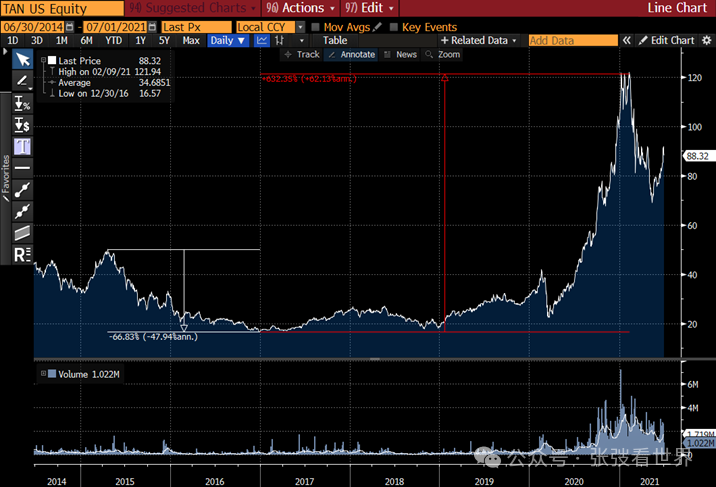Click the TAN US Equity ticker field
The width and height of the screenshot is (716, 487).
click(x=62, y=8)
